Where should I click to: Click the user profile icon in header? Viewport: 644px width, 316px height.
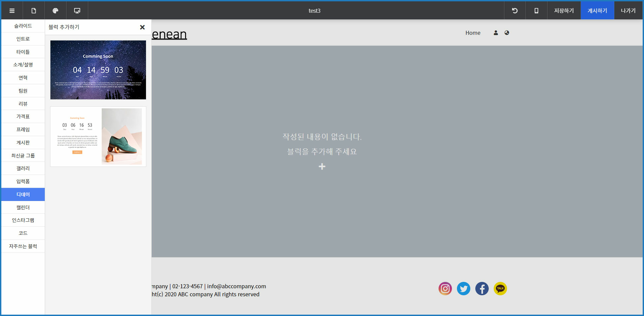pyautogui.click(x=496, y=33)
